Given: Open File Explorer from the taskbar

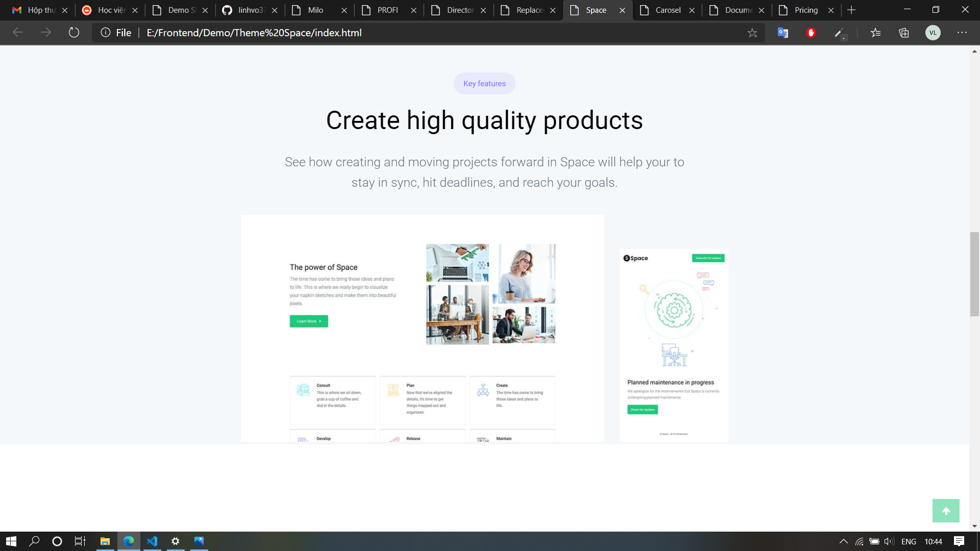Looking at the screenshot, I should coord(105,541).
